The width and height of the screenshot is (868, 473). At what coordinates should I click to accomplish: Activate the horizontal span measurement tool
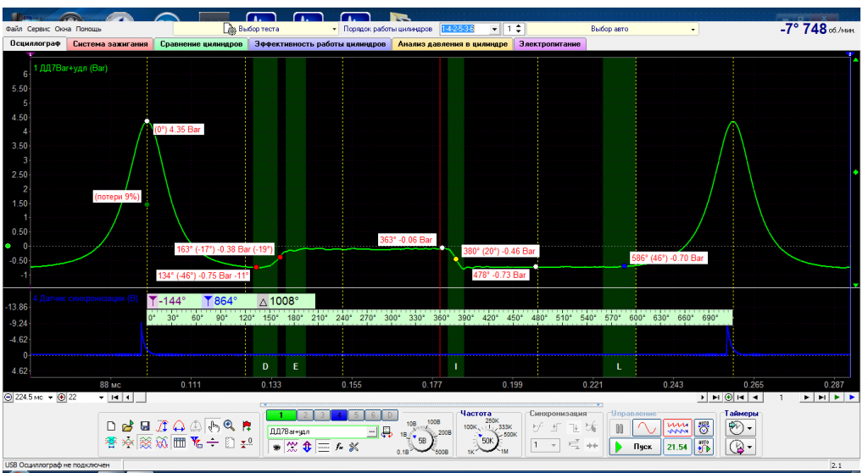pyautogui.click(x=179, y=426)
